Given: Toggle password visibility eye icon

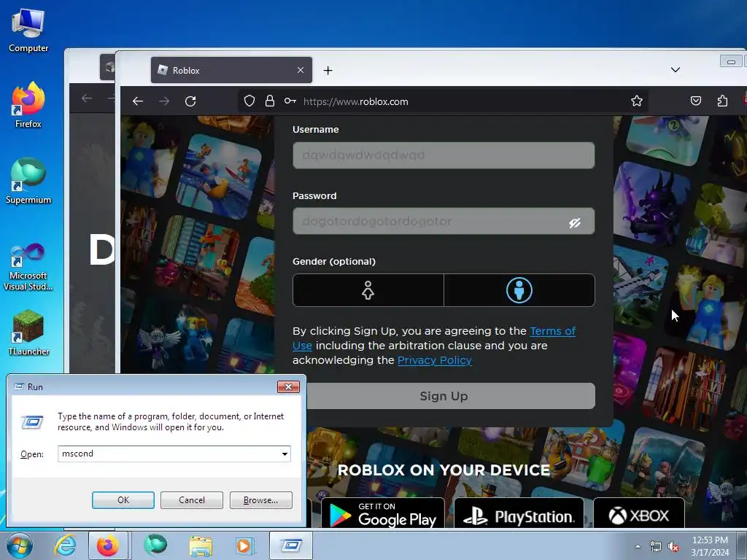Looking at the screenshot, I should click(575, 222).
